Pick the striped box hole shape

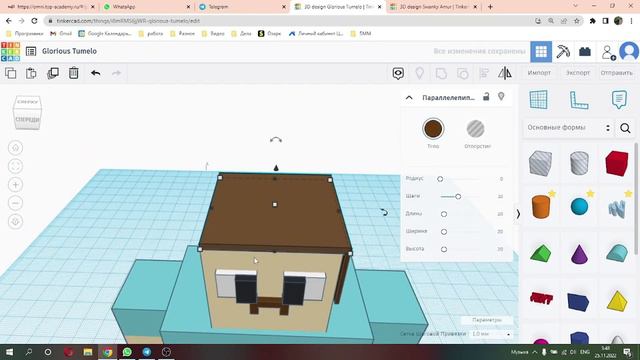coord(540,163)
